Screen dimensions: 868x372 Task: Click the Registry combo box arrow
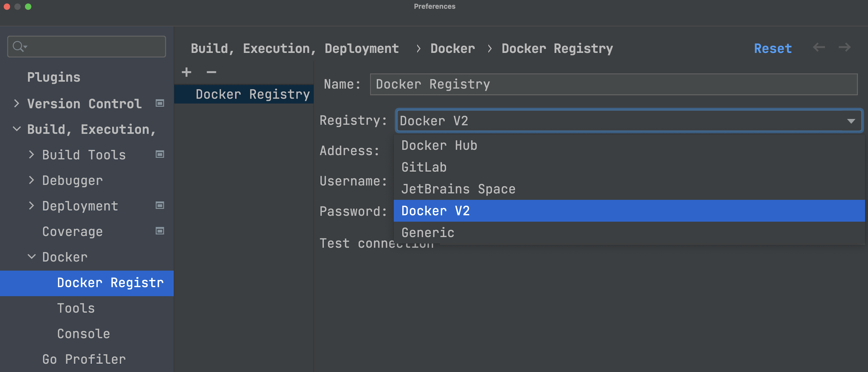point(851,121)
